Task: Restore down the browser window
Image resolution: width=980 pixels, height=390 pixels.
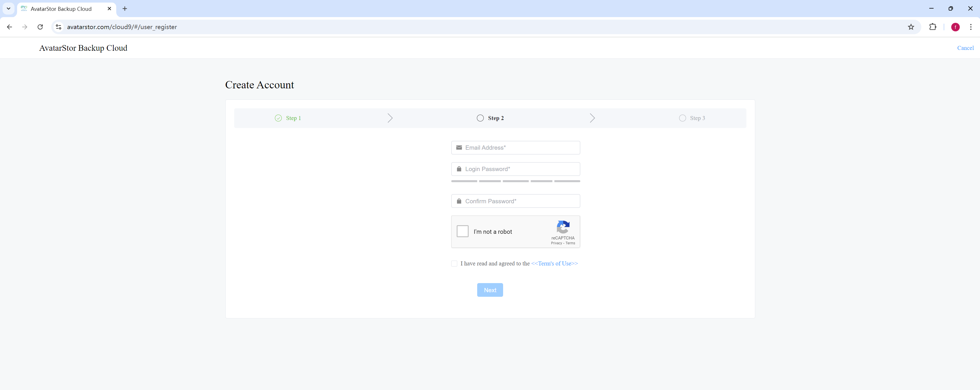Action: (x=951, y=8)
